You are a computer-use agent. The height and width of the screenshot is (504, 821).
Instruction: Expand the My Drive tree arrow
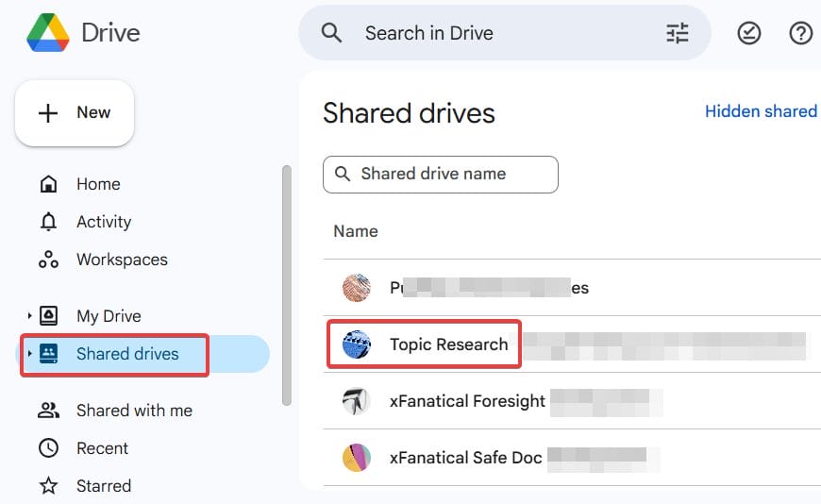[29, 316]
